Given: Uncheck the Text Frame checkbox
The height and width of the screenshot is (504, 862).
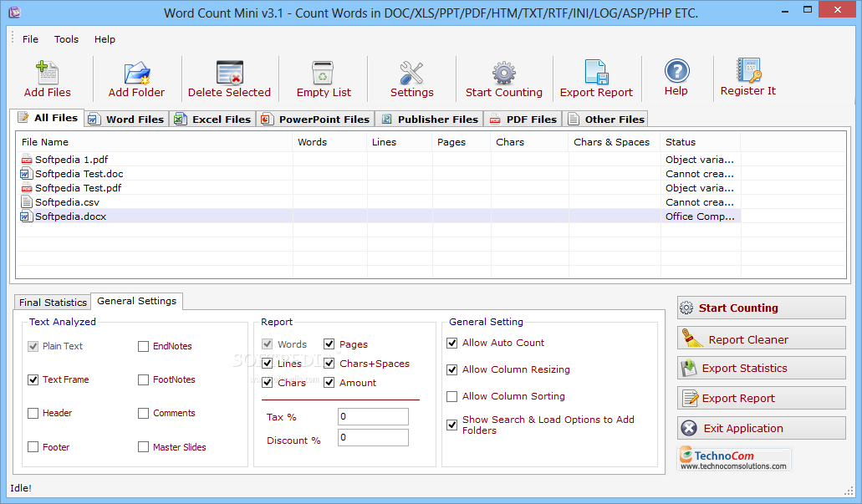Looking at the screenshot, I should click(33, 379).
